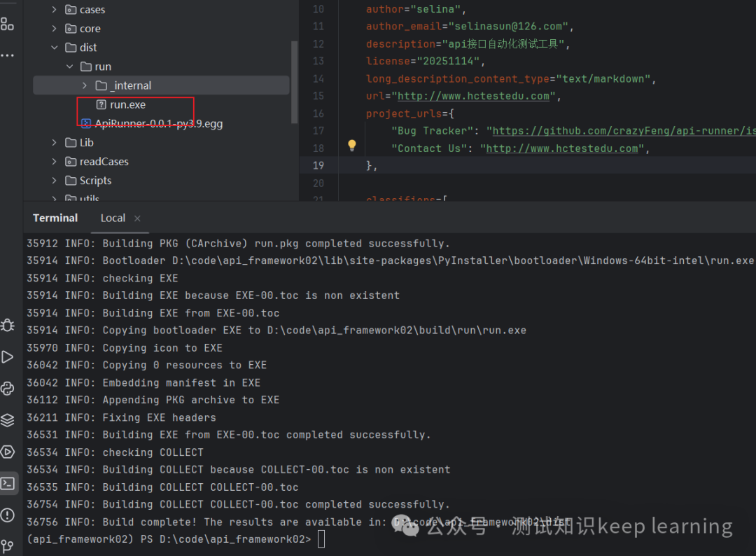Viewport: 756px width, 556px height.
Task: Open the Run tool window
Action: point(7,357)
